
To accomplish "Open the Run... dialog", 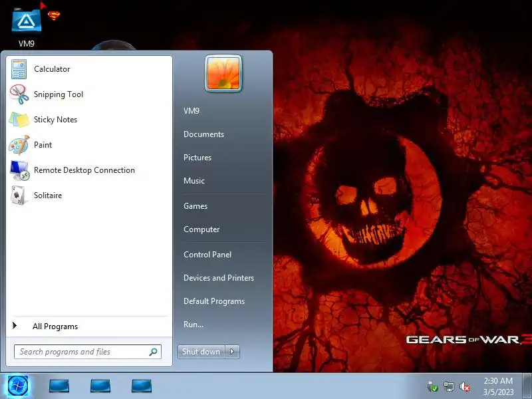I will (194, 325).
